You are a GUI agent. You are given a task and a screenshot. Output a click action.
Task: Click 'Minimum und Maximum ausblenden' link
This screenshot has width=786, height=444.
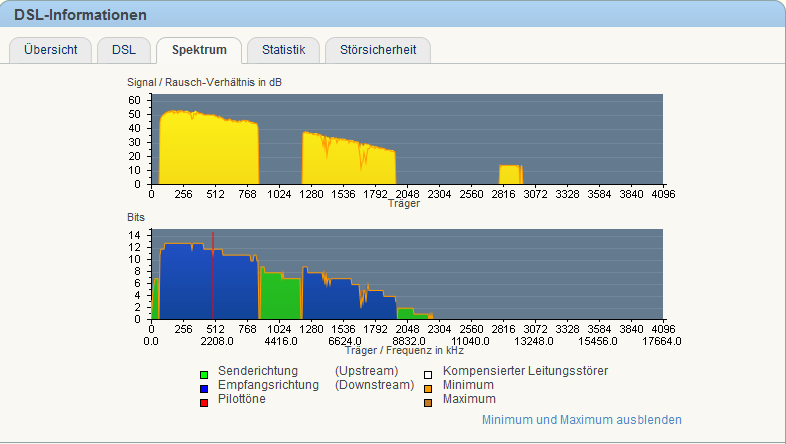coord(581,420)
